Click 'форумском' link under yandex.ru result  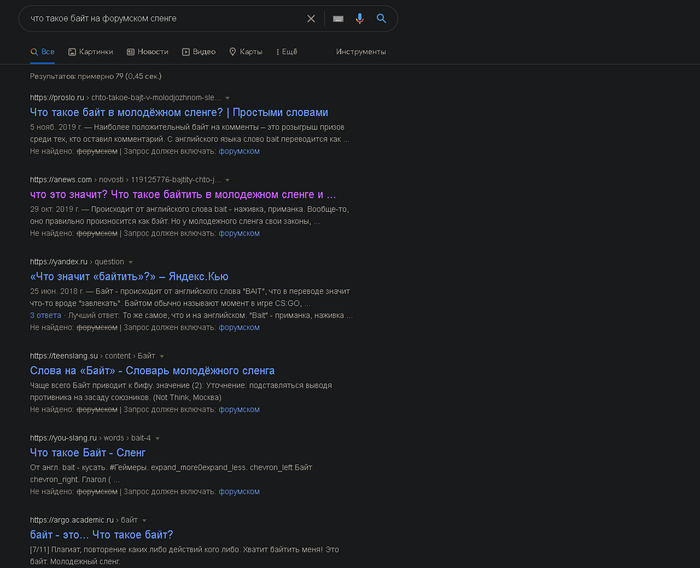click(x=239, y=327)
